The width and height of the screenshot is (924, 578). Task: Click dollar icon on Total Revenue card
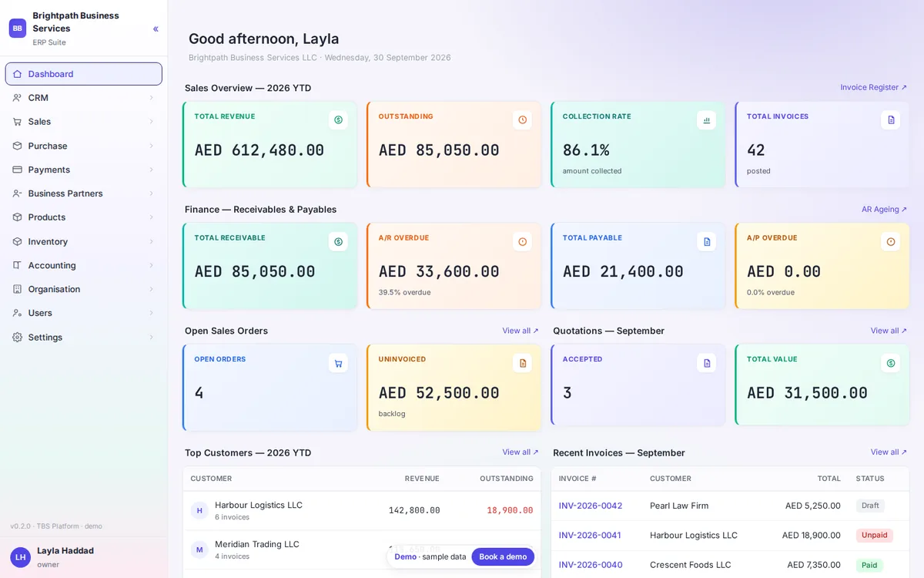tap(338, 120)
